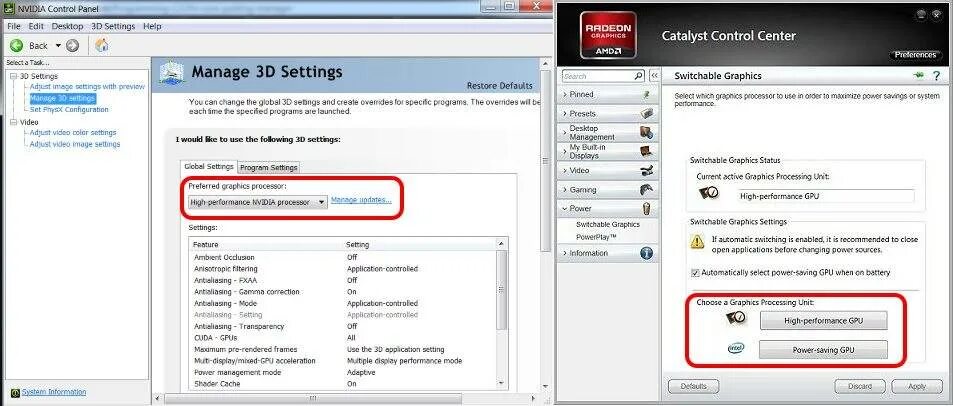This screenshot has width=953, height=406.
Task: Click green pin icon beside Switchable Graphics
Action: 918,75
